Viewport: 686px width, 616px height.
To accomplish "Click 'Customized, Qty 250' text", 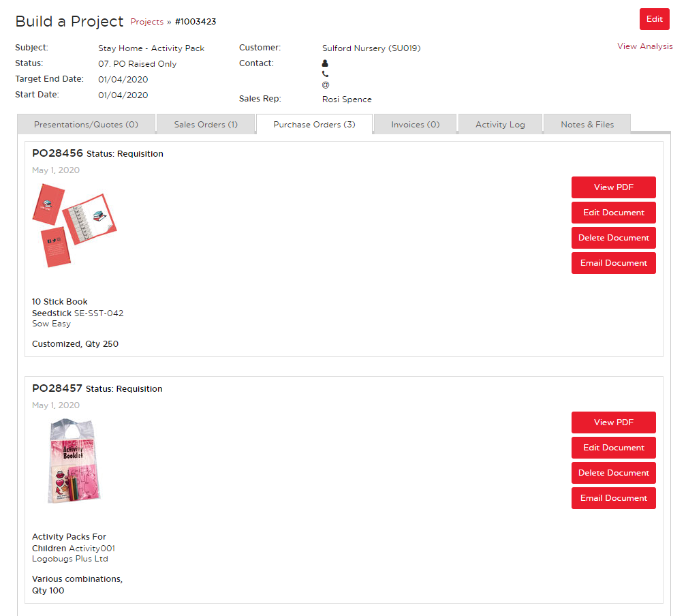I will click(75, 344).
